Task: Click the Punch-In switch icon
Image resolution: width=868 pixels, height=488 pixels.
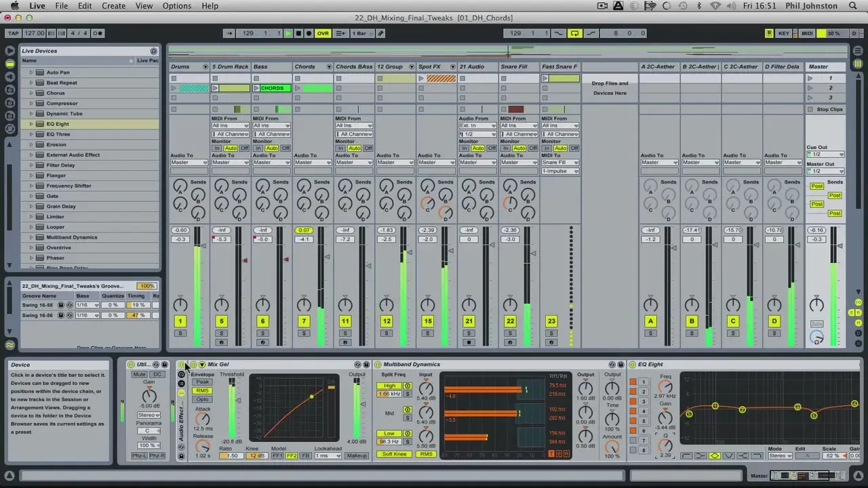Action: click(x=559, y=33)
